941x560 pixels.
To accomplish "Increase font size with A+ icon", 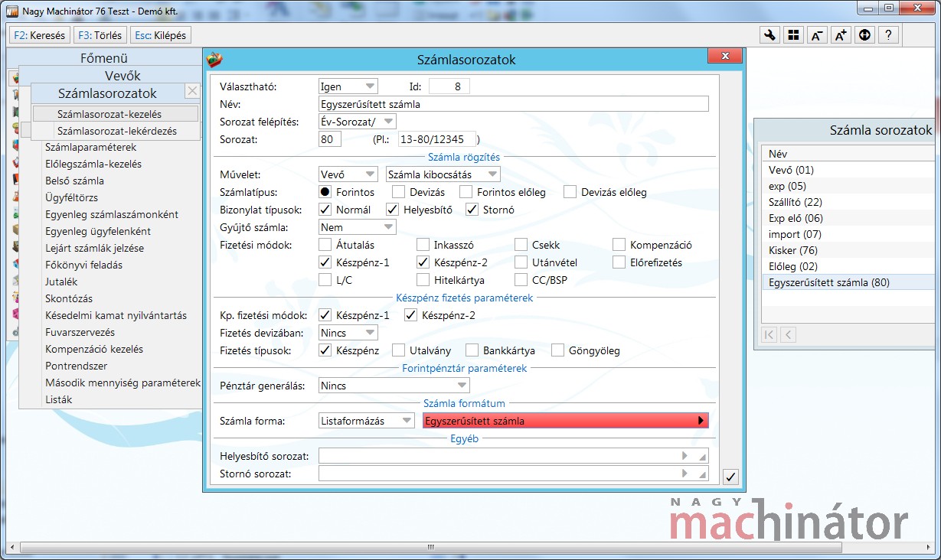I will pos(841,35).
